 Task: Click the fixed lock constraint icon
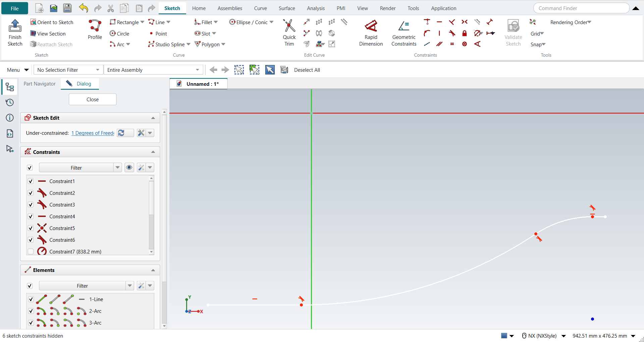coord(465,33)
